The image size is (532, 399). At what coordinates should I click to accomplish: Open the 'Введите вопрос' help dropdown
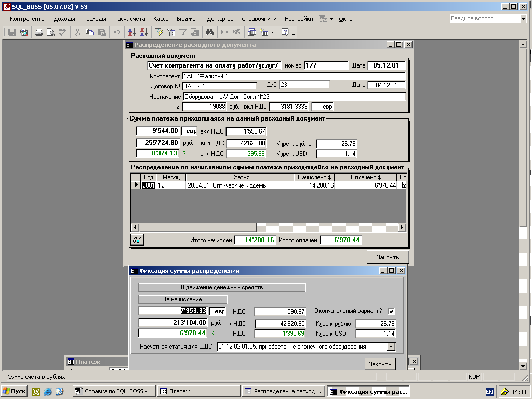point(523,19)
